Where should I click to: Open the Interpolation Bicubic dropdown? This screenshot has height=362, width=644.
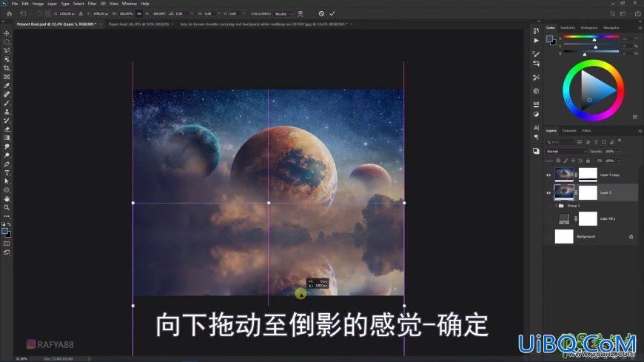pos(284,14)
